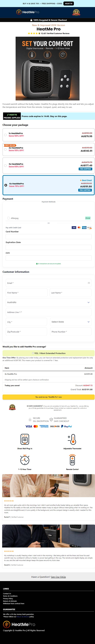
Task: Click the PayPal logo near secure checkout
Action: 66,426
